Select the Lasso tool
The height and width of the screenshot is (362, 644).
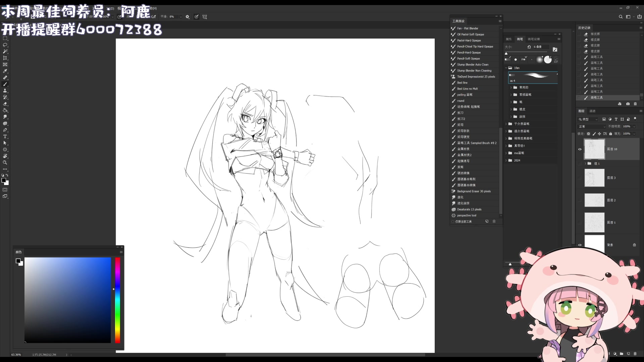(5, 45)
